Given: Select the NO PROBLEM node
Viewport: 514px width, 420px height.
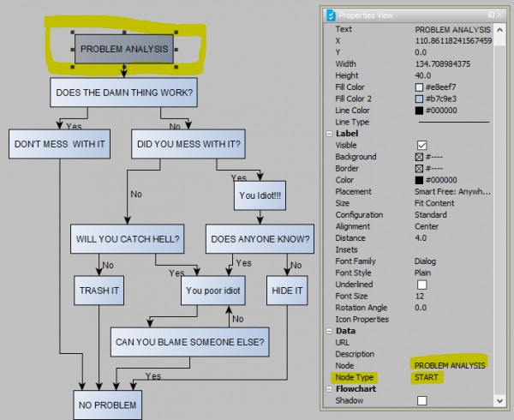Looking at the screenshot, I should (x=107, y=403).
